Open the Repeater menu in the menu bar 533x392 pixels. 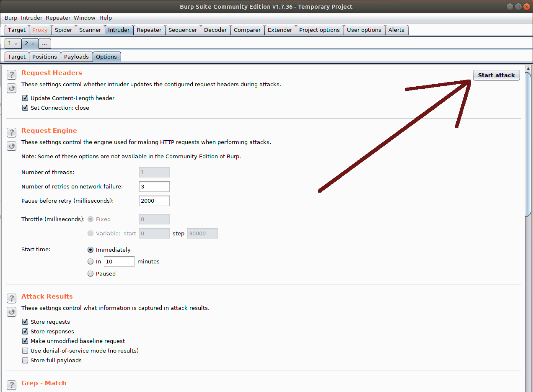click(x=58, y=18)
